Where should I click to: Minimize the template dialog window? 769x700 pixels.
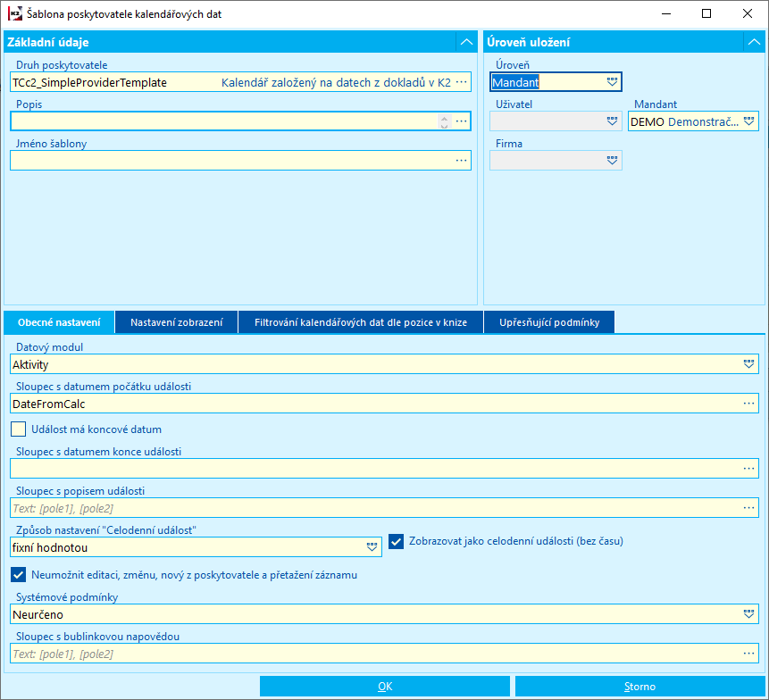point(666,13)
